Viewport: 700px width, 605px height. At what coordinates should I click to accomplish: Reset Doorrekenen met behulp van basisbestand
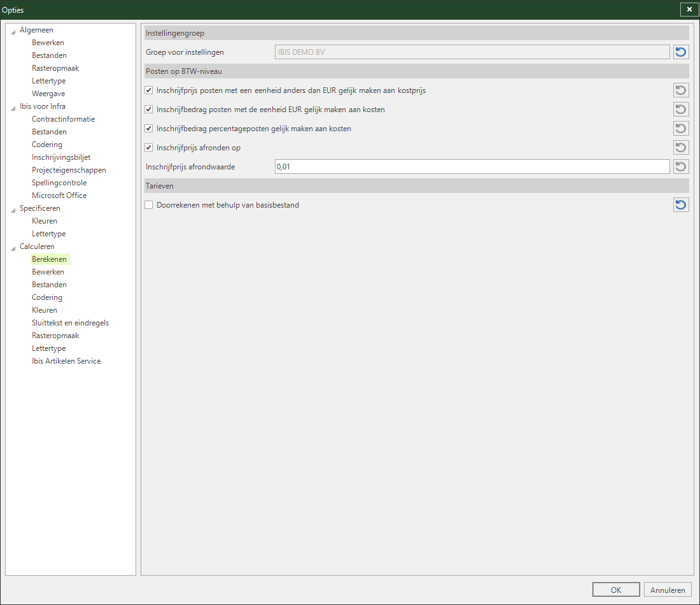point(681,204)
